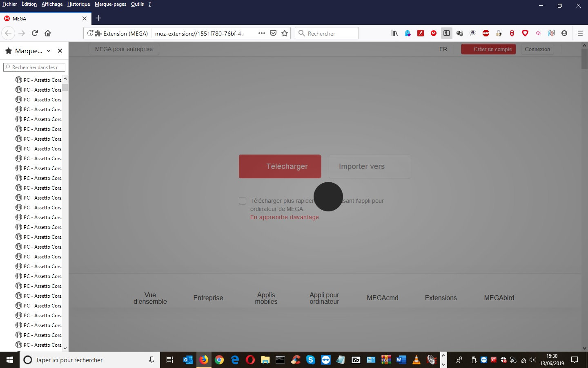588x368 pixels.
Task: Expand the Marque-pages sidebar switcher dropdown
Action: (x=49, y=51)
